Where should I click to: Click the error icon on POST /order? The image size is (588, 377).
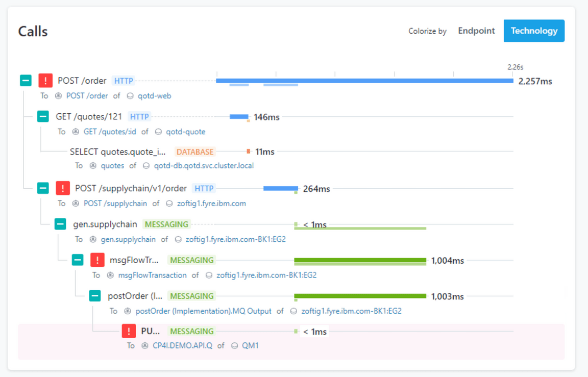[45, 80]
